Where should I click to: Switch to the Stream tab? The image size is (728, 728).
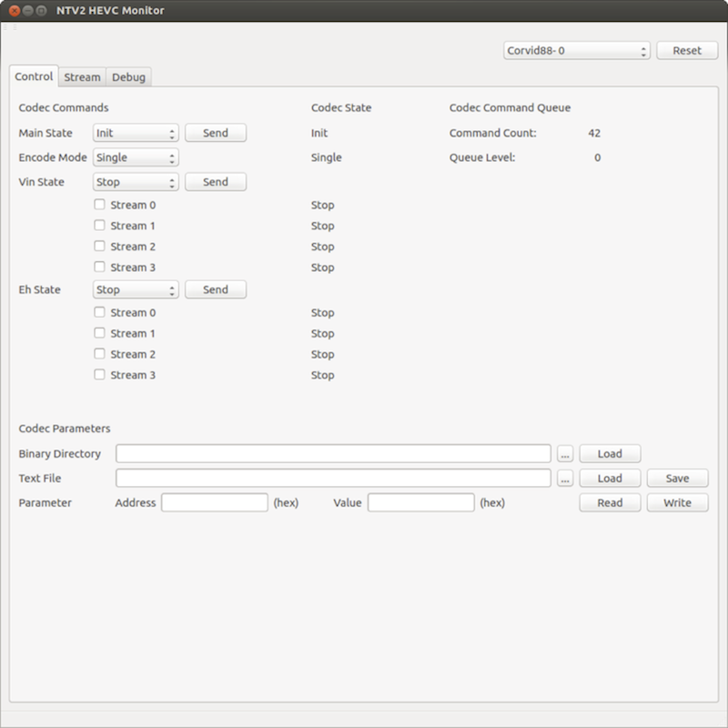pos(82,77)
